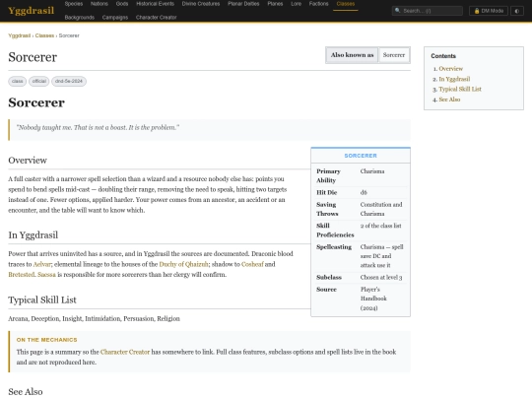532x399 pixels.
Task: Follow the Bretested link
Action: click(x=22, y=275)
